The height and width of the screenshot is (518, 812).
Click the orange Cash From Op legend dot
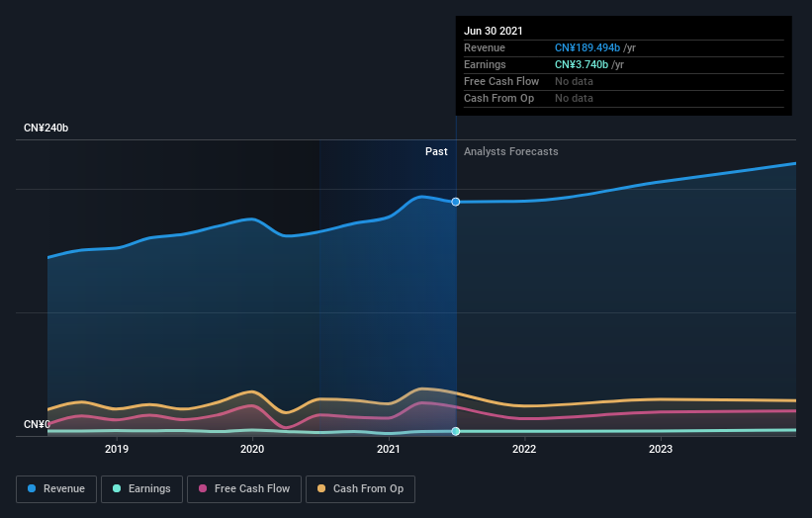point(321,488)
